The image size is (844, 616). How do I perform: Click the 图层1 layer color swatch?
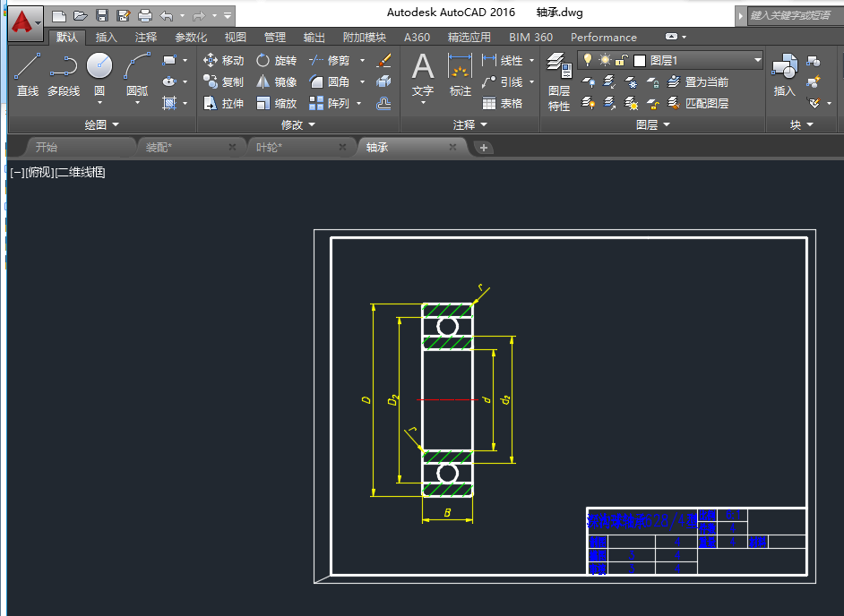(640, 60)
